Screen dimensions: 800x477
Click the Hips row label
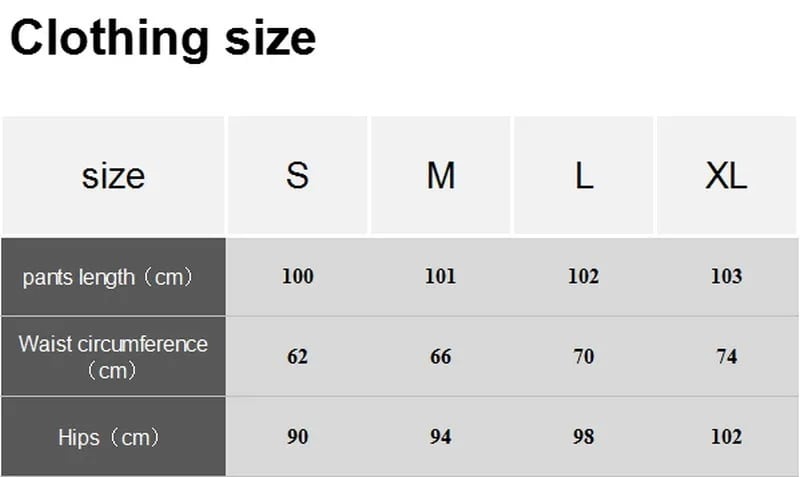[x=108, y=437]
